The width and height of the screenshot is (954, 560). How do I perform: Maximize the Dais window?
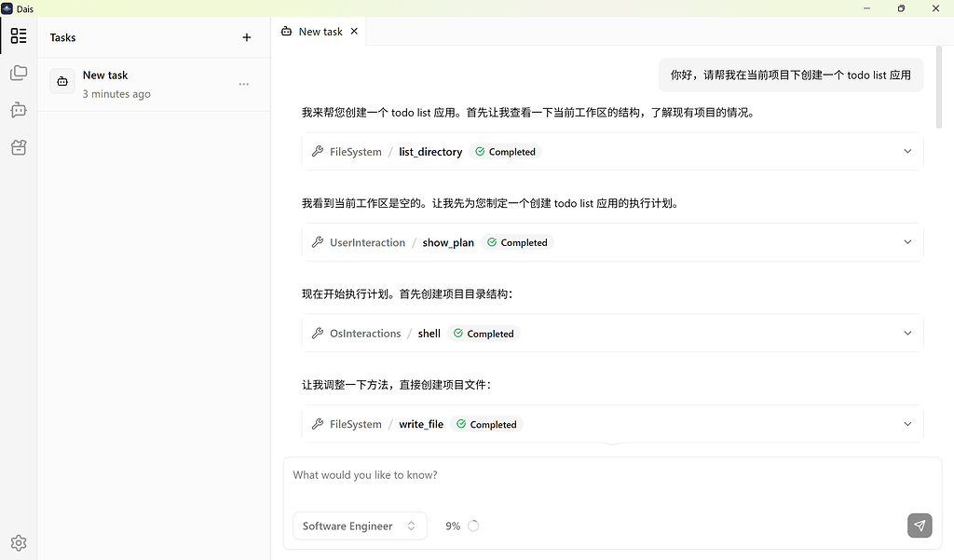(x=901, y=8)
